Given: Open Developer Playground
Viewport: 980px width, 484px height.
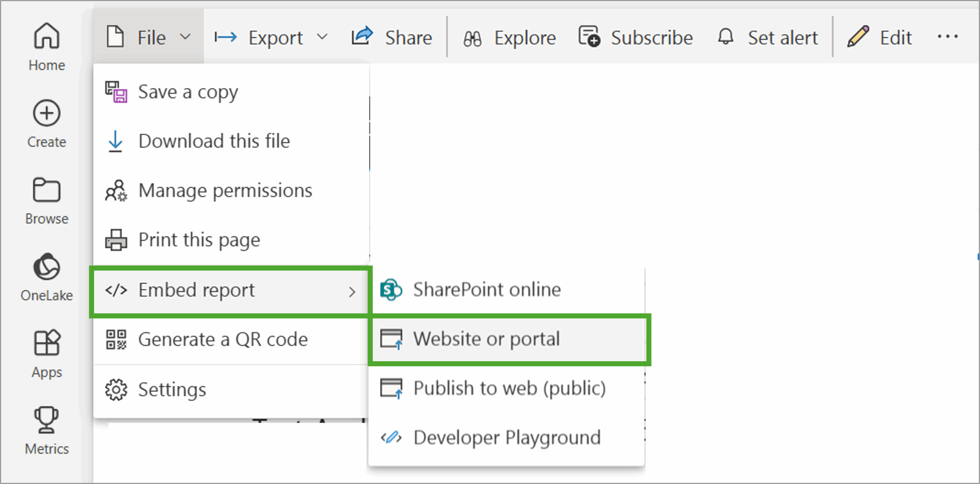Looking at the screenshot, I should pyautogui.click(x=507, y=437).
